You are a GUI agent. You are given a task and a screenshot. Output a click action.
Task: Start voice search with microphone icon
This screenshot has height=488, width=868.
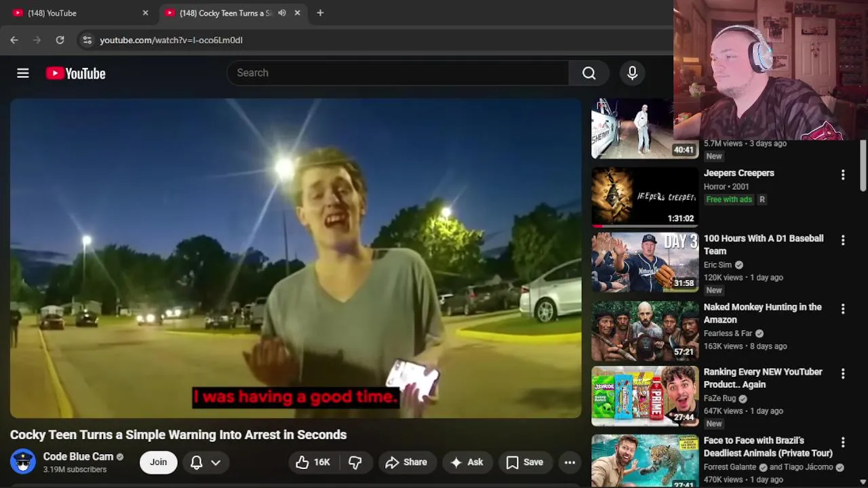point(632,73)
